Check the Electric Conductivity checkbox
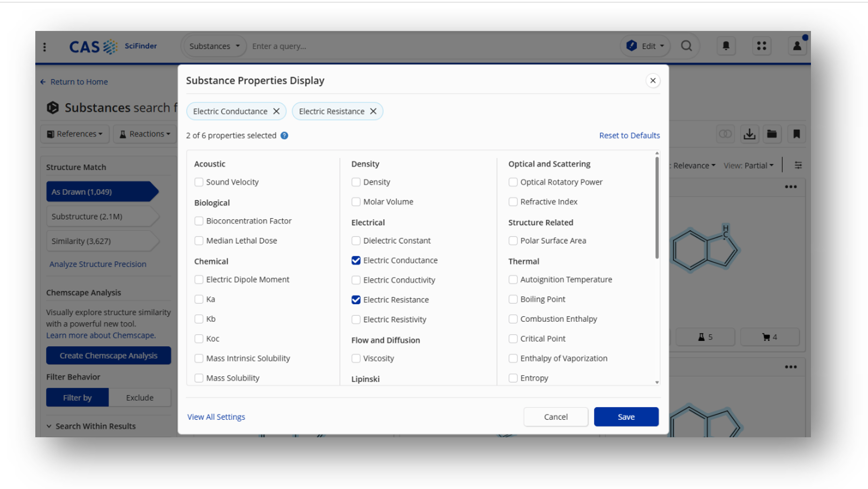 click(356, 280)
